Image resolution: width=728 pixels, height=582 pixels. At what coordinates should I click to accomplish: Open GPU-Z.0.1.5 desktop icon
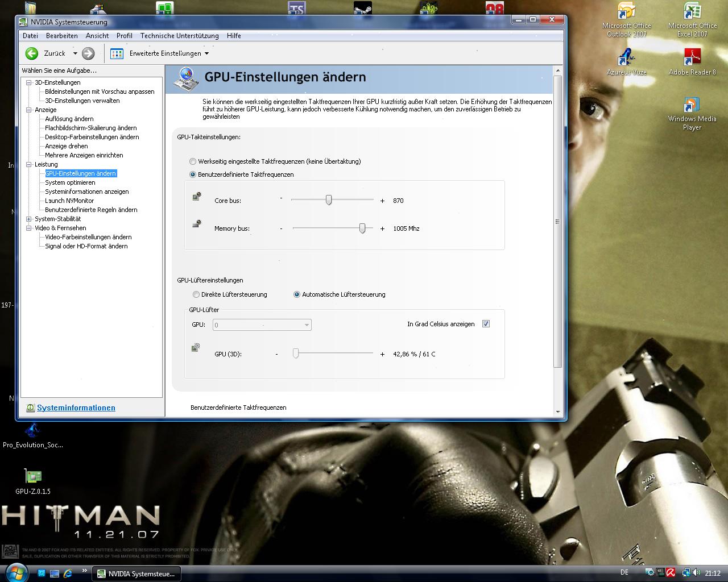pos(33,481)
